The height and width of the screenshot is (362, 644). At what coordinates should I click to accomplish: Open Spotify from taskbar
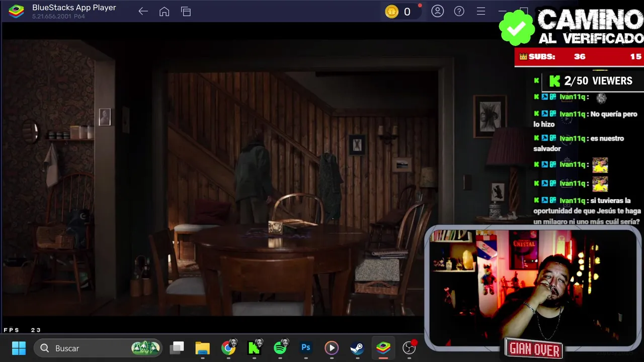coord(281,347)
